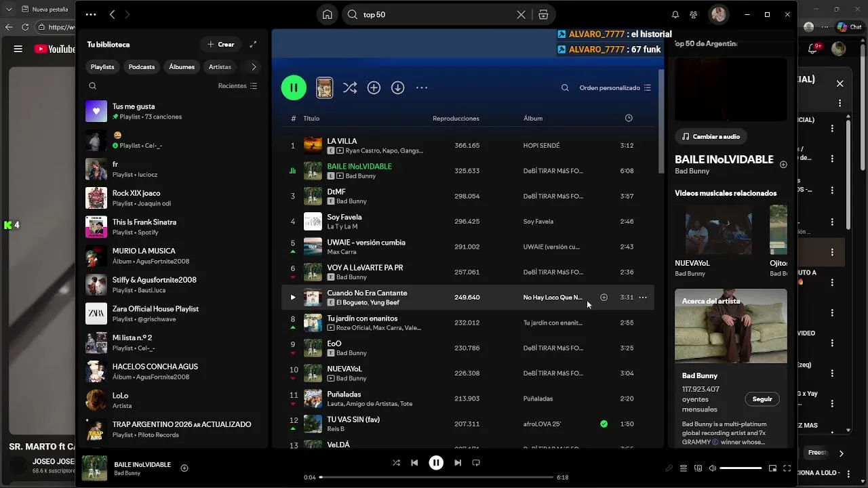Open 'Acerca del artista' Bad Bunny image
The height and width of the screenshot is (488, 868).
coord(731,326)
